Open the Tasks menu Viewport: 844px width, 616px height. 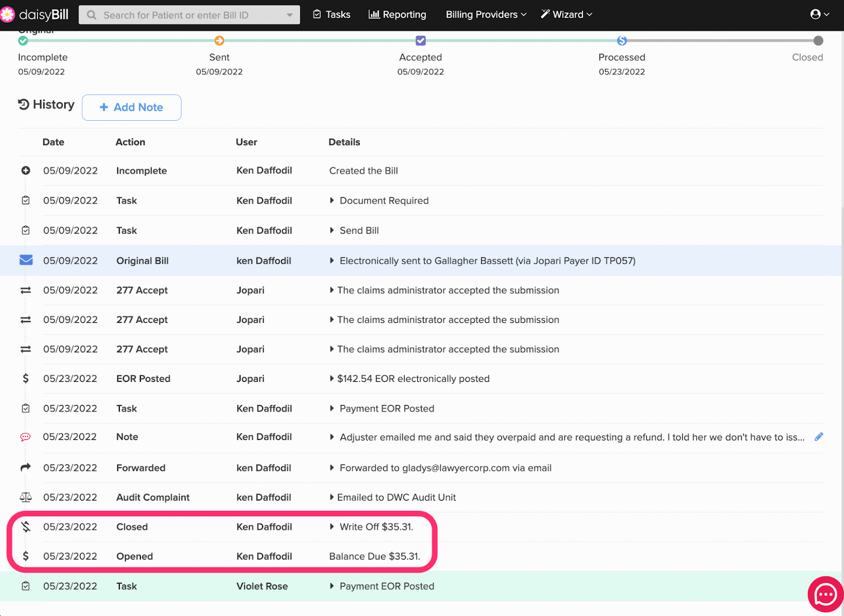[332, 14]
